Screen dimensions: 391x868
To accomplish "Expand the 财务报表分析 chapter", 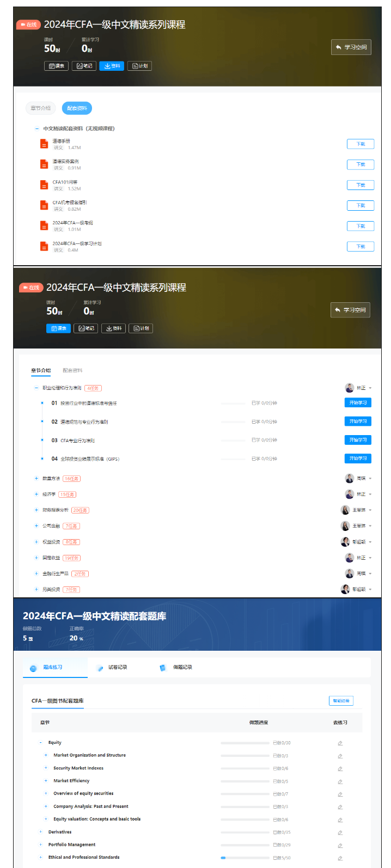I will (36, 510).
